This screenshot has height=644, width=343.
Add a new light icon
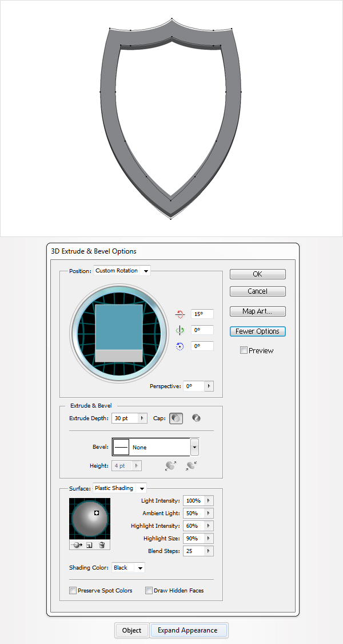[x=89, y=545]
